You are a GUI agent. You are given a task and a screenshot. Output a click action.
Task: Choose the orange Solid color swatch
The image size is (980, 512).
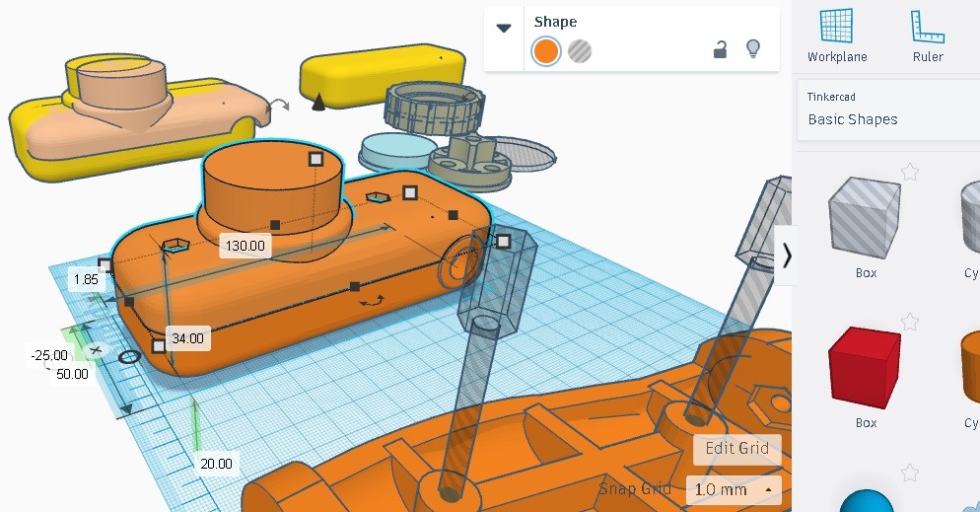coord(545,51)
